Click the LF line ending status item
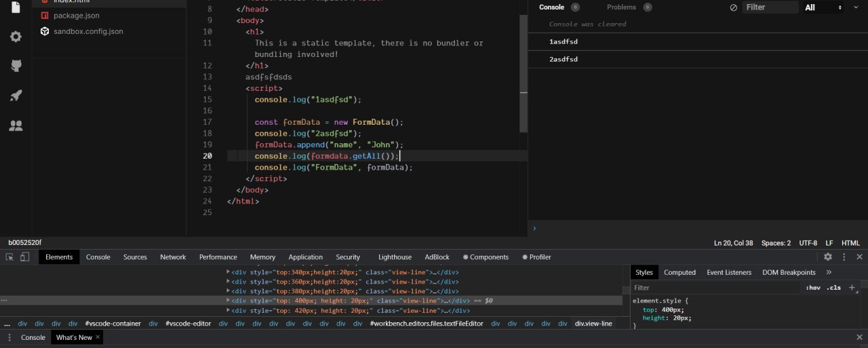 pos(829,243)
